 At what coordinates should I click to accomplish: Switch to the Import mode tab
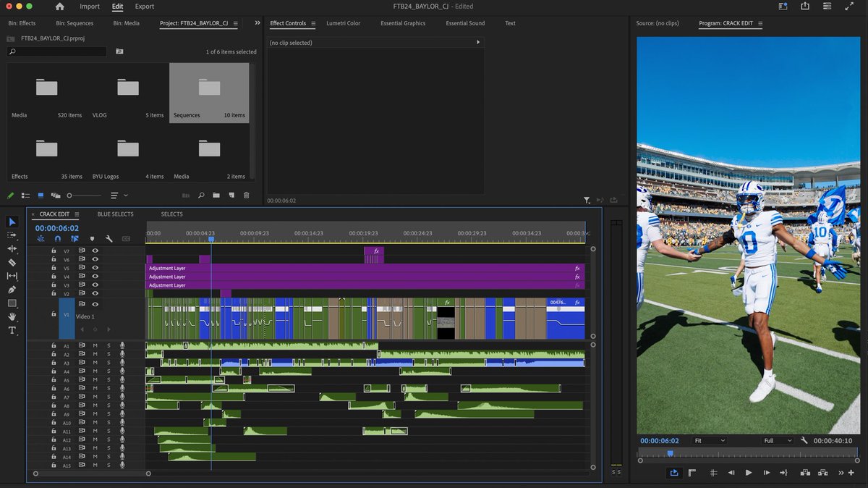[x=90, y=7]
